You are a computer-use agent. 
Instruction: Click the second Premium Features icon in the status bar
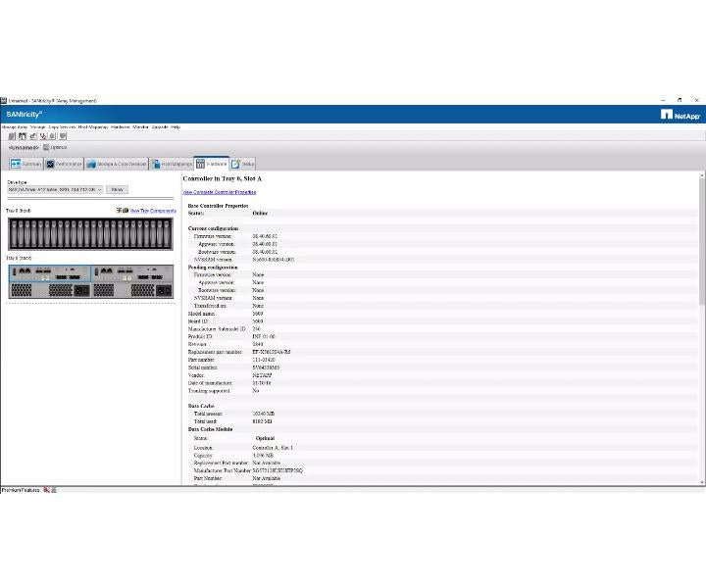pyautogui.click(x=54, y=490)
